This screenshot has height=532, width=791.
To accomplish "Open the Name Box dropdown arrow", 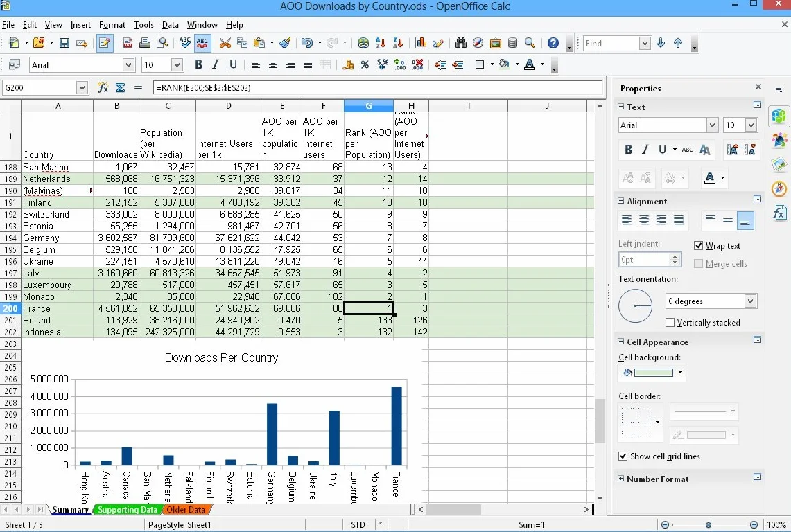I will coord(82,88).
